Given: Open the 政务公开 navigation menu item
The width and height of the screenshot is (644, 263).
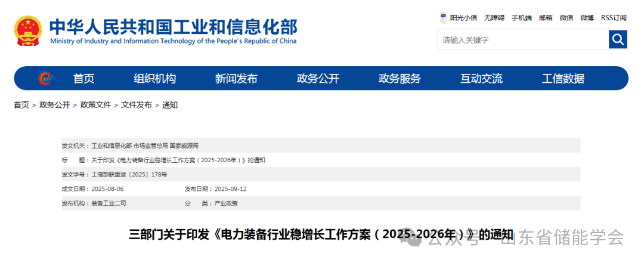Looking at the screenshot, I should (318, 79).
